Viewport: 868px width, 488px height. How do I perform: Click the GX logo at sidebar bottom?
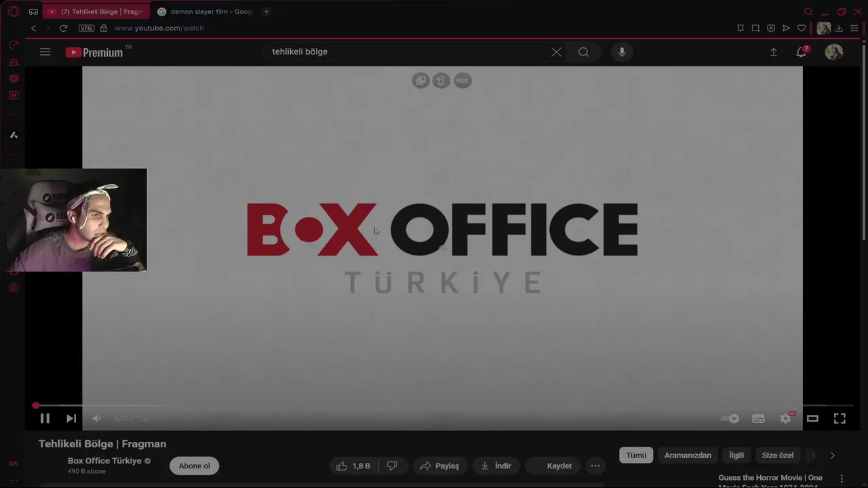coord(14,464)
